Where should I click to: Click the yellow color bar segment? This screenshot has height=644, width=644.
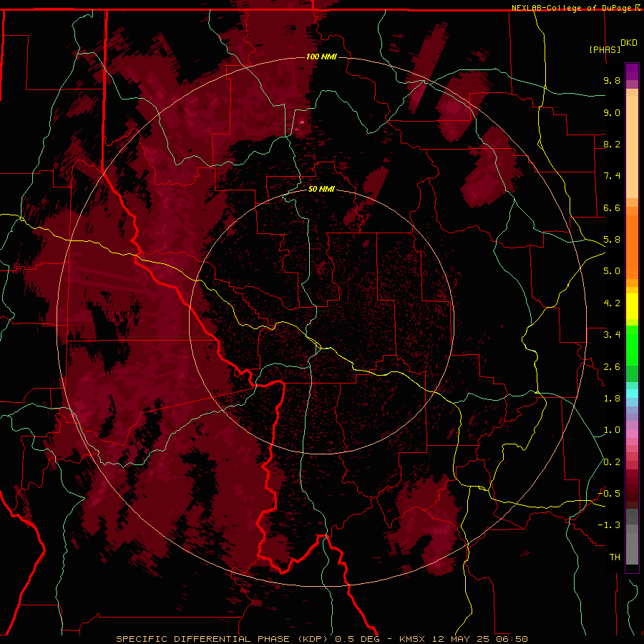point(632,306)
